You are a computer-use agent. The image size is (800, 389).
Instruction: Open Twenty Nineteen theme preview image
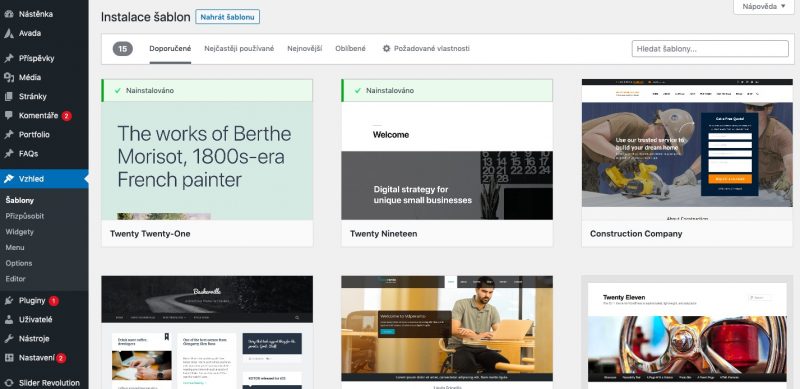coord(447,160)
